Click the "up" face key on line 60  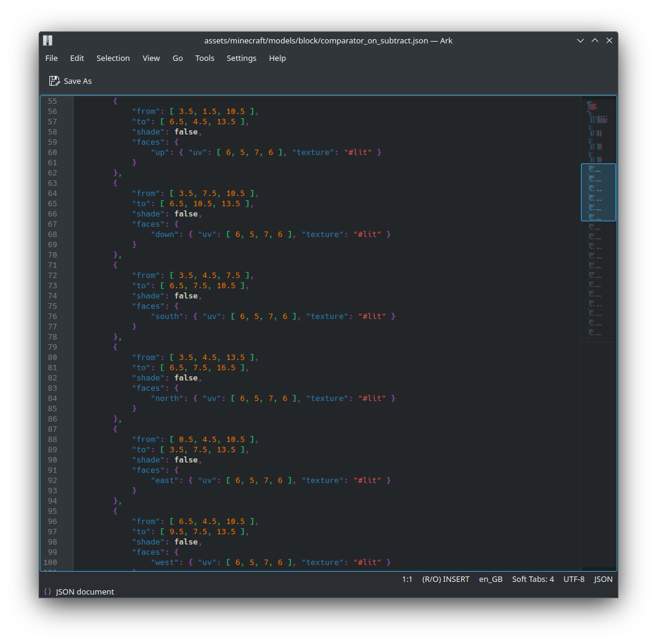160,152
